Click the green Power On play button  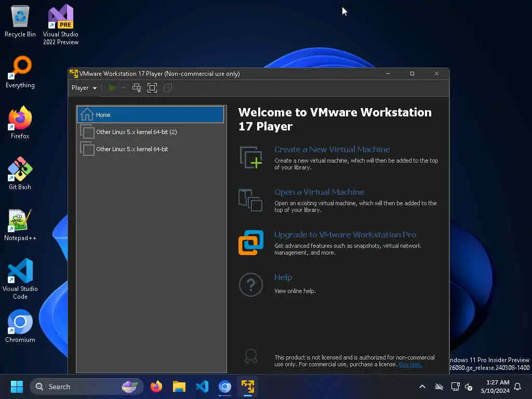(x=112, y=88)
